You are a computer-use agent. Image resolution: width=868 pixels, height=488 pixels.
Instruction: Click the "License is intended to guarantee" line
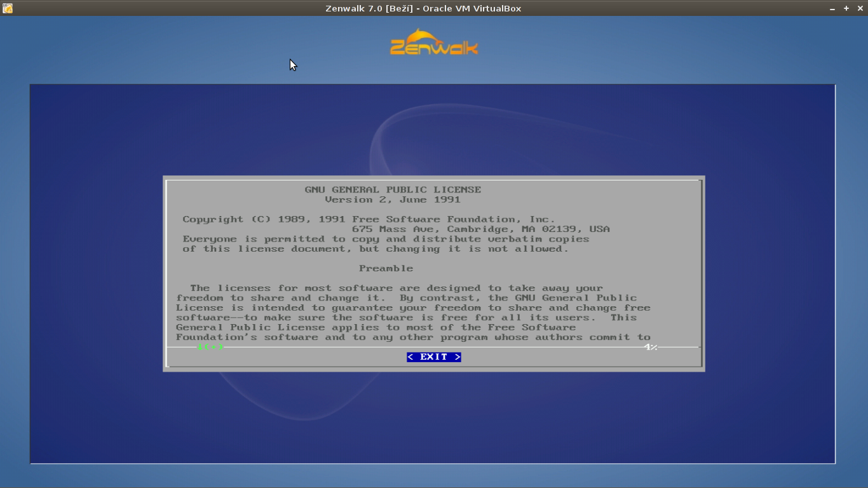point(413,308)
